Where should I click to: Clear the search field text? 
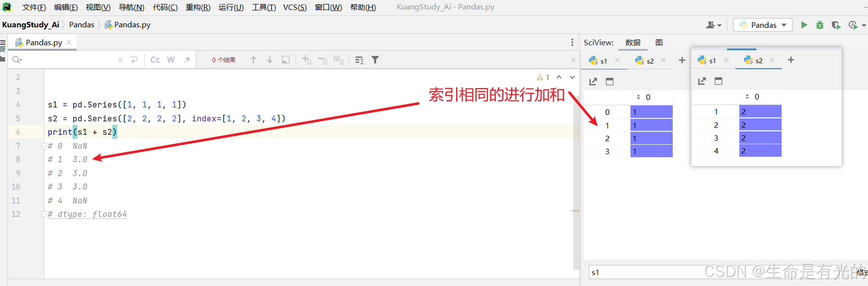point(120,60)
